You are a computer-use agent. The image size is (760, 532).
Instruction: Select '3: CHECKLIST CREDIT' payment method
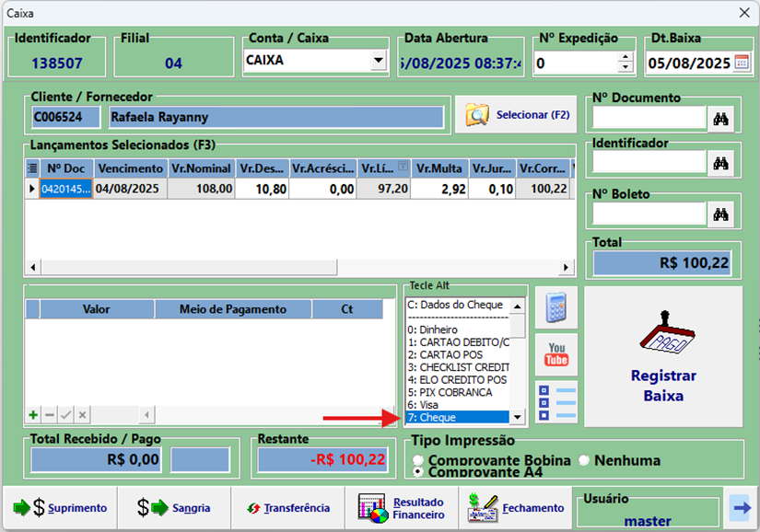pos(458,367)
